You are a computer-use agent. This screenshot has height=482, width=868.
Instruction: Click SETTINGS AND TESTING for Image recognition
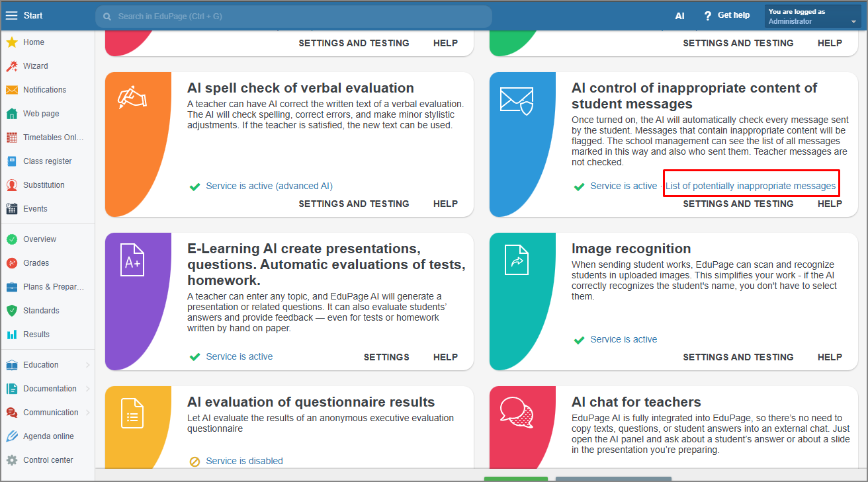(738, 357)
